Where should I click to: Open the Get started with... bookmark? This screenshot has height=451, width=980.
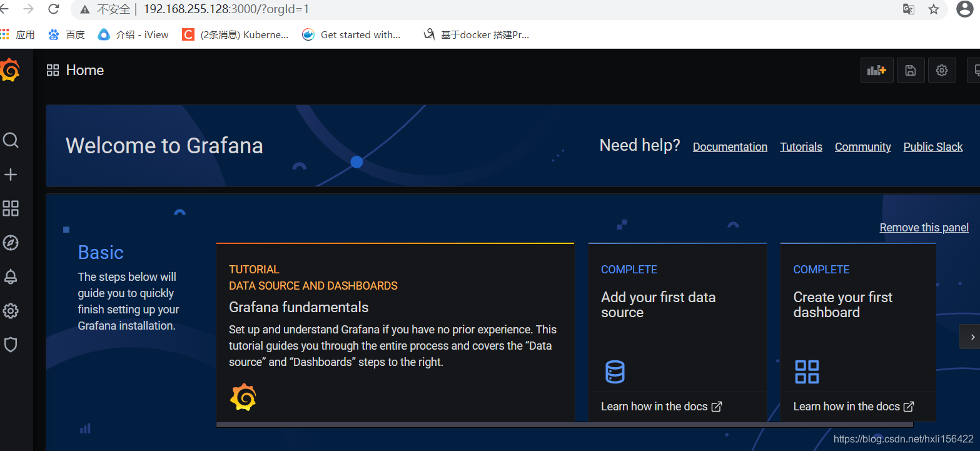[351, 34]
